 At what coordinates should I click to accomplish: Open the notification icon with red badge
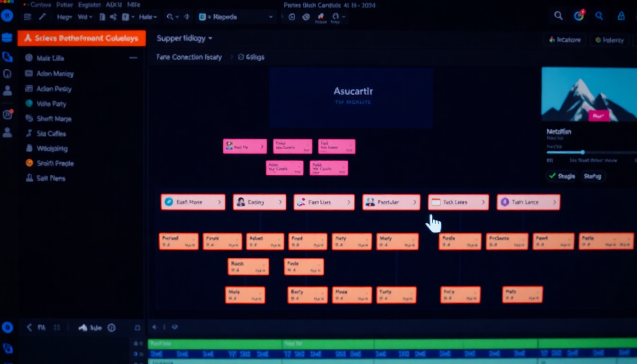(x=579, y=16)
